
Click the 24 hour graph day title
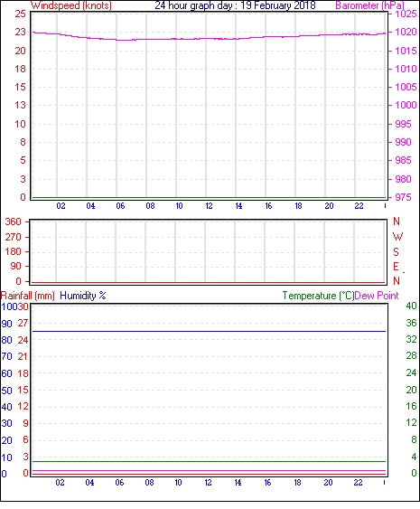235,5
